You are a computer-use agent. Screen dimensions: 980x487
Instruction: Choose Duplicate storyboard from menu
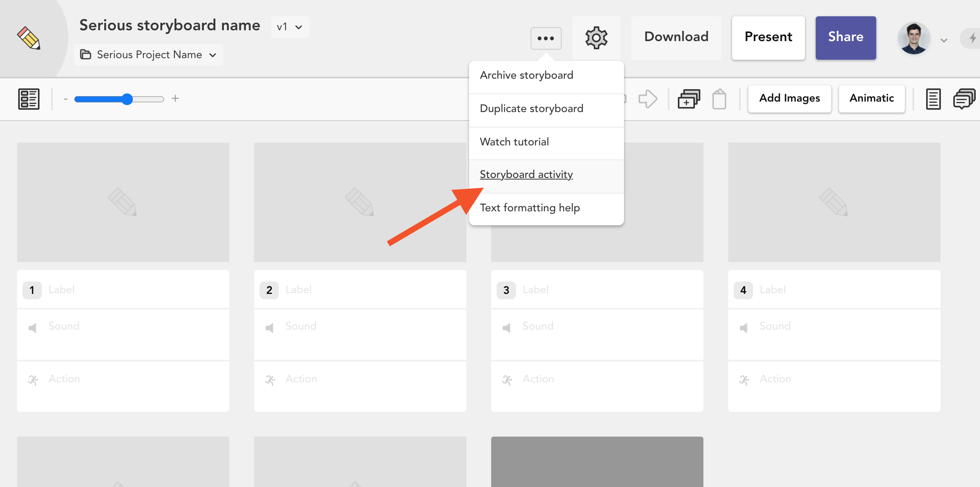point(531,109)
